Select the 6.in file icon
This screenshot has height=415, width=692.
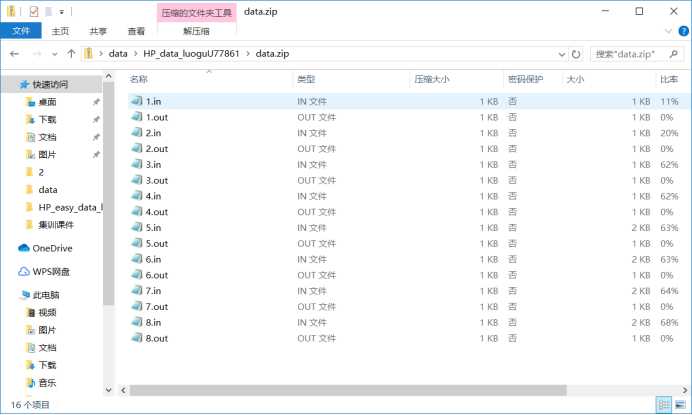pyautogui.click(x=137, y=259)
